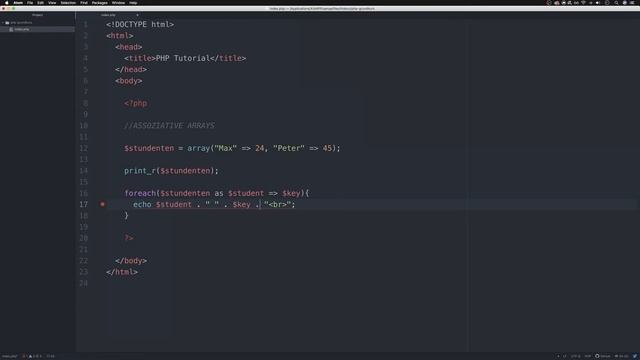Open the volume control in menu bar

point(597,2)
